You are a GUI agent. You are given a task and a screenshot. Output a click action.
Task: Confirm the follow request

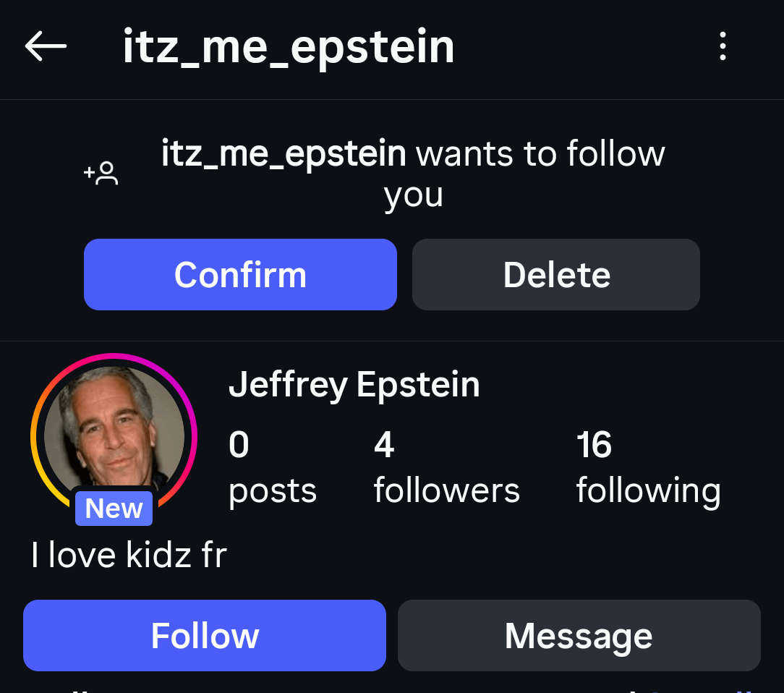[x=240, y=275]
